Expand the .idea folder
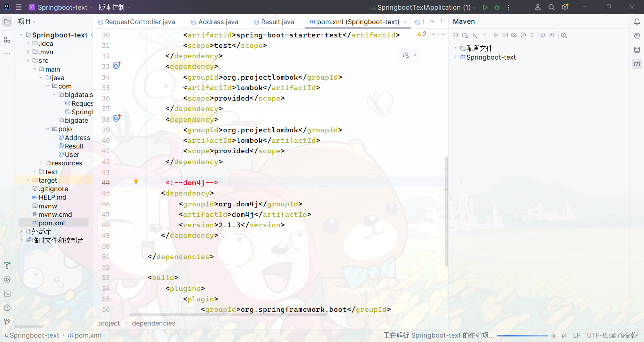Image resolution: width=644 pixels, height=342 pixels. (x=28, y=43)
